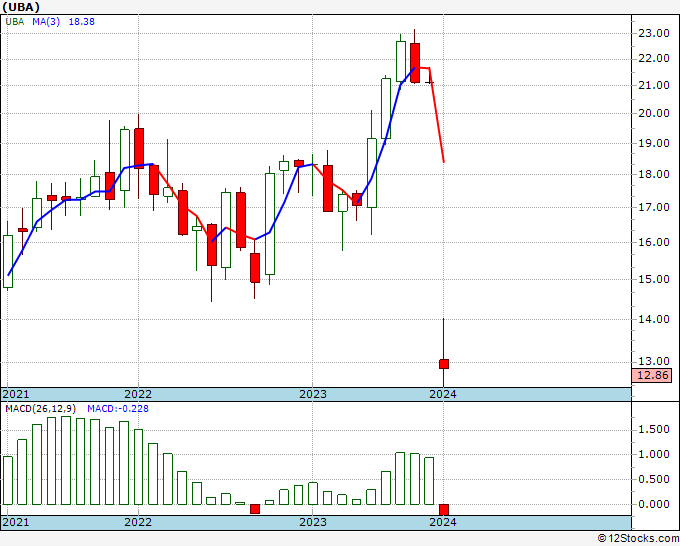This screenshot has width=680, height=546.
Task: Click the red candlestick at the 23.00 peak
Action: click(x=415, y=63)
